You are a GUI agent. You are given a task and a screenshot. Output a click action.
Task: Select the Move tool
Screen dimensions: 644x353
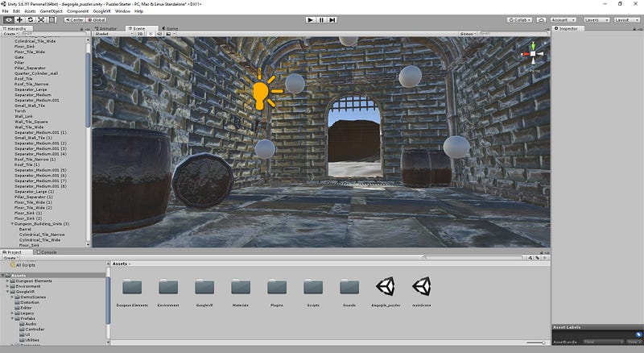click(x=19, y=19)
